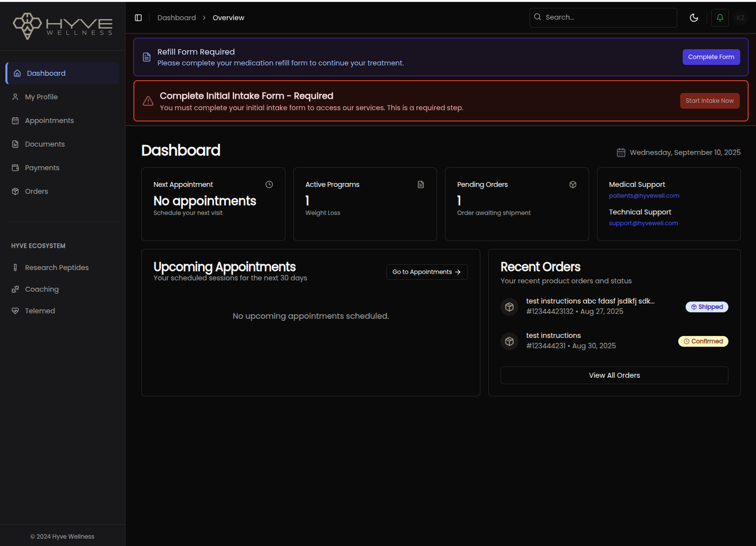Click Dashboard in the breadcrumb

coord(177,18)
